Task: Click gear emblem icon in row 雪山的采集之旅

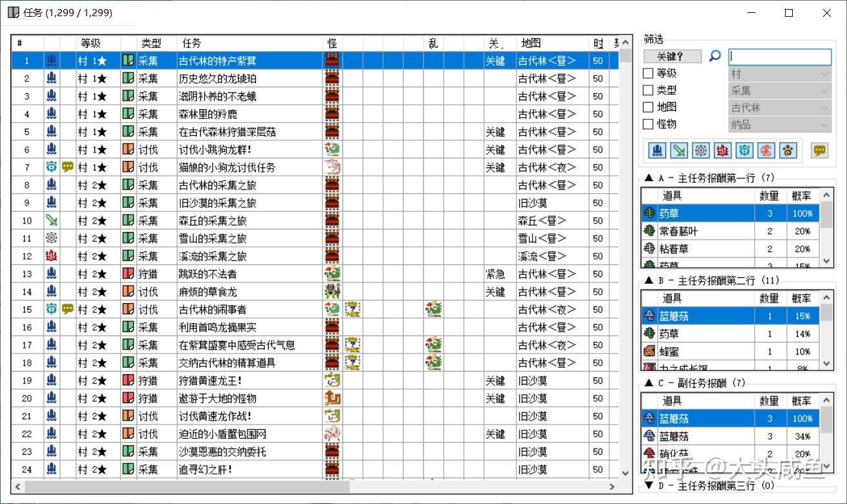Action: point(52,238)
